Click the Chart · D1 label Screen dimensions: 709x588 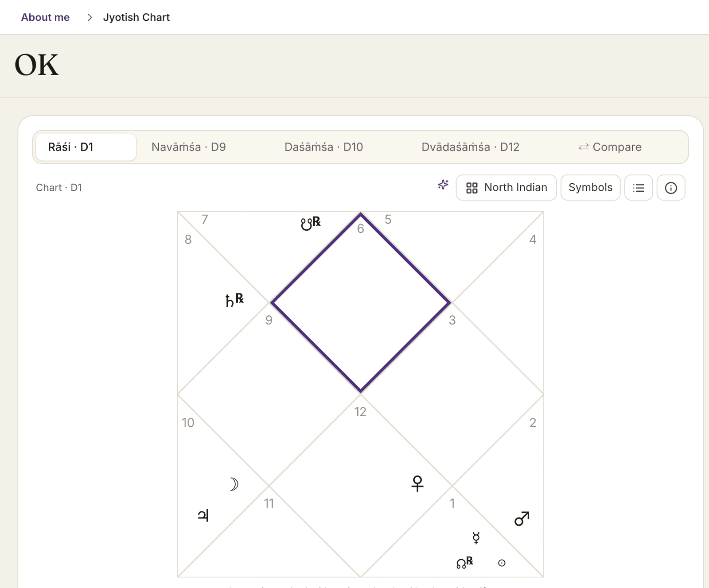59,188
